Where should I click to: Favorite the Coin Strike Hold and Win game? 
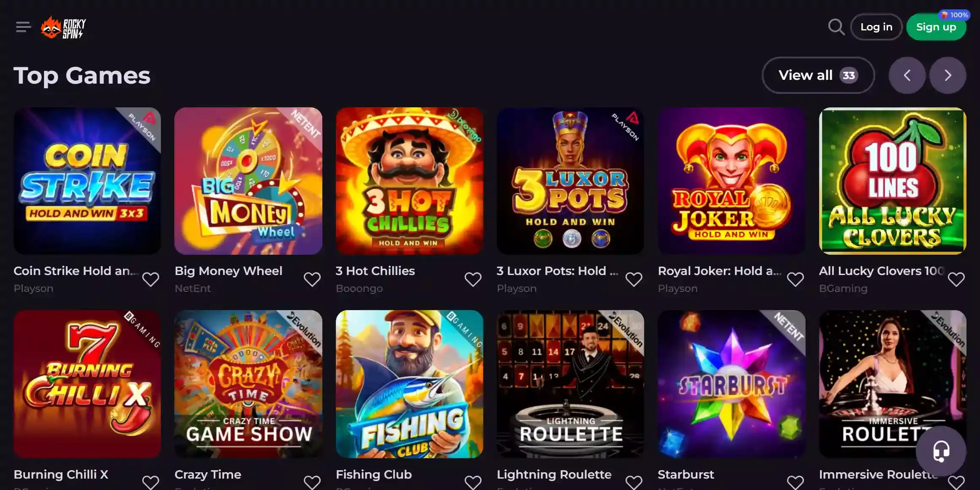click(151, 279)
